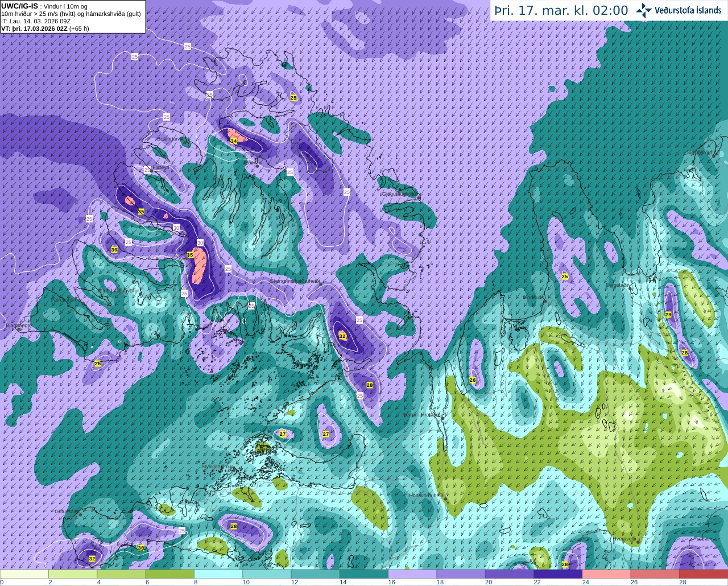728x586 pixels.
Task: Select the 20–22 m/s purple legend swatch
Action: pos(510,573)
